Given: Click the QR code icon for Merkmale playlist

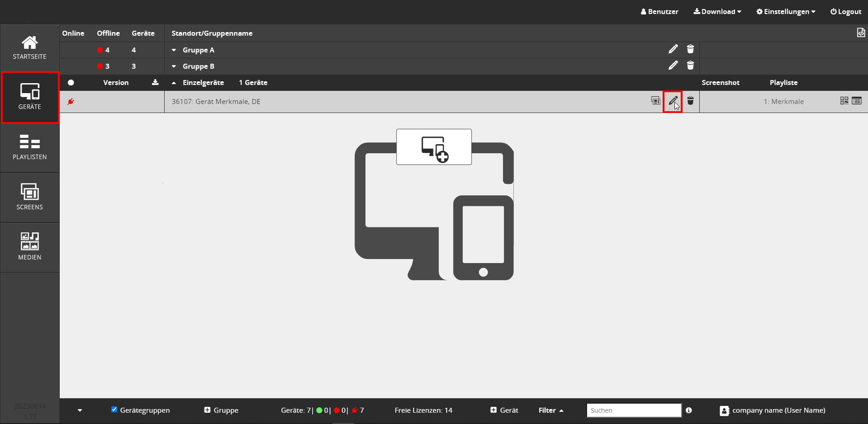Looking at the screenshot, I should point(844,101).
